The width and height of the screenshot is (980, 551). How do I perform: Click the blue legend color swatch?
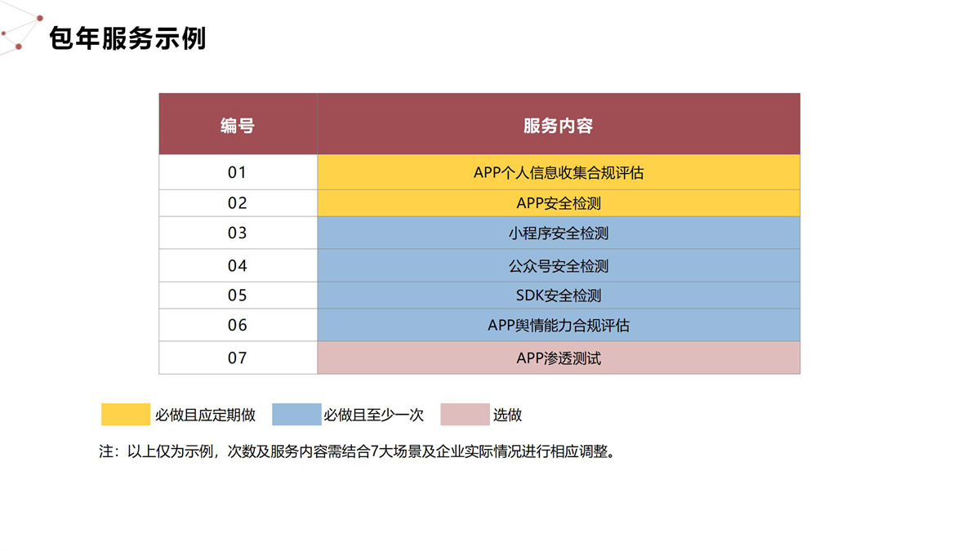(x=296, y=415)
